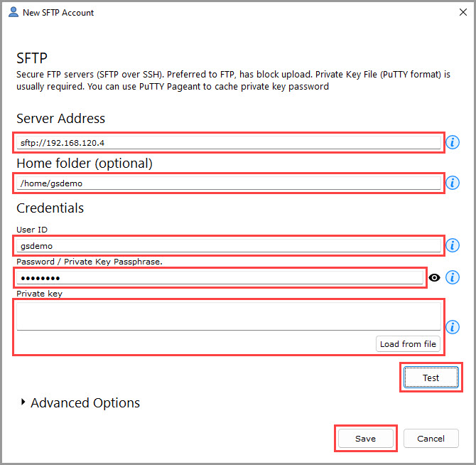Viewport: 476px width, 465px height.
Task: Click inside the Private key text area
Action: click(x=229, y=316)
